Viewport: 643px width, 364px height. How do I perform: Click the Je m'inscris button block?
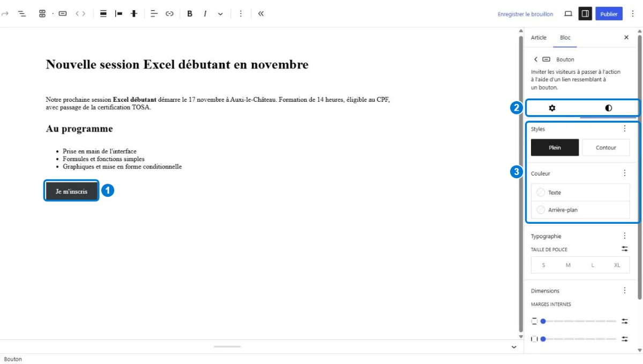(71, 191)
